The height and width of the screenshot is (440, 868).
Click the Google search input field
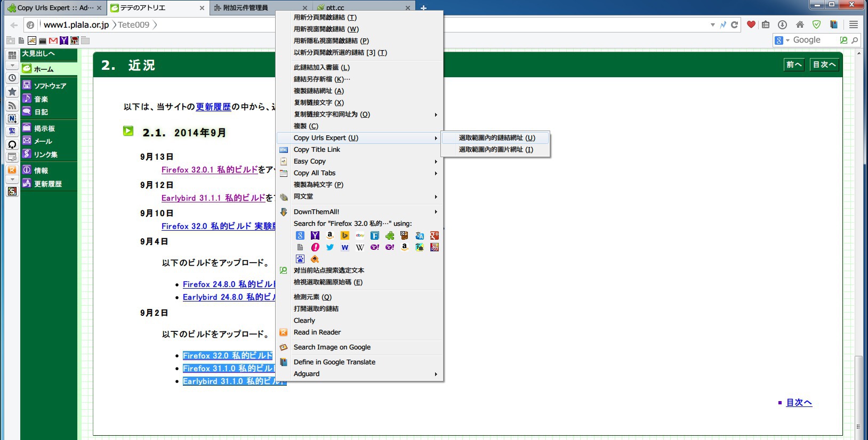(815, 40)
